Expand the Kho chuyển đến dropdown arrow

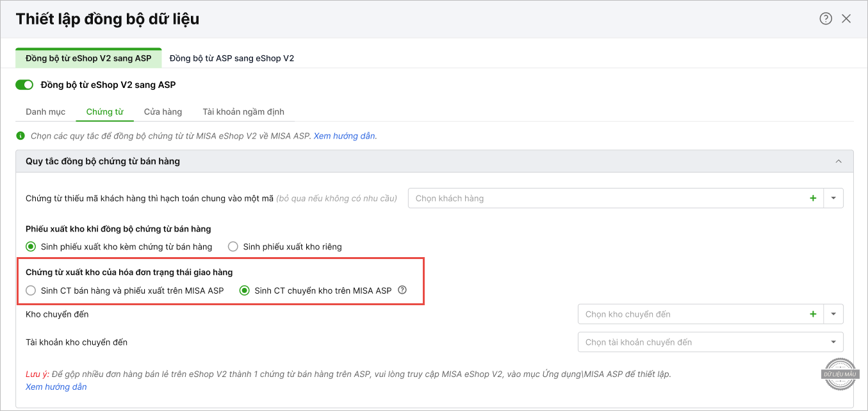833,314
